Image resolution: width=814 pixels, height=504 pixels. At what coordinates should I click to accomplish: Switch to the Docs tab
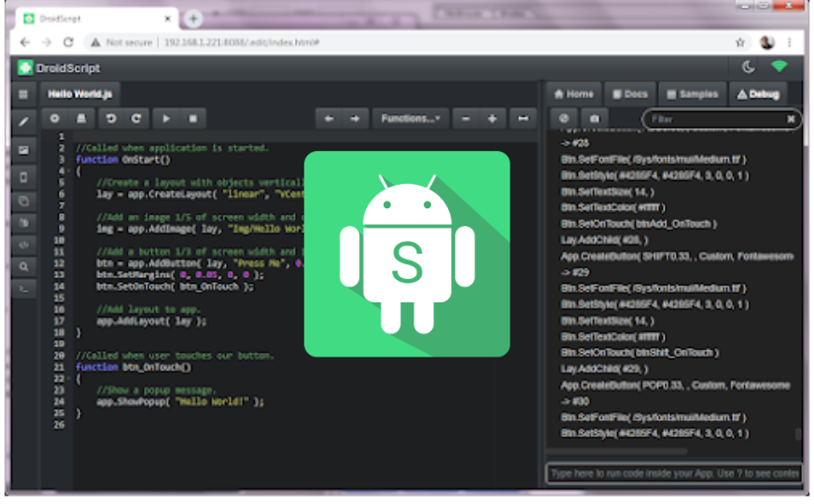click(630, 94)
